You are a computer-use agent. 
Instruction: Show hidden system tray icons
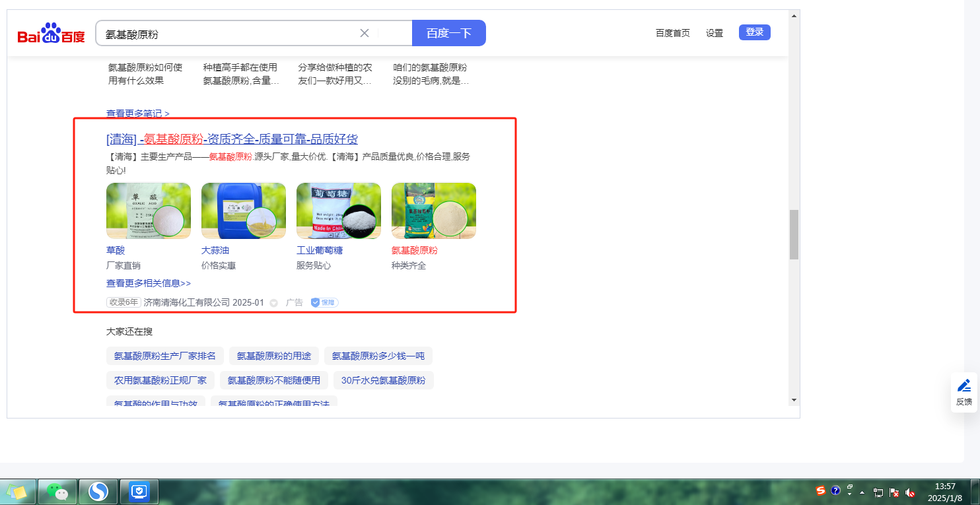[x=863, y=492]
